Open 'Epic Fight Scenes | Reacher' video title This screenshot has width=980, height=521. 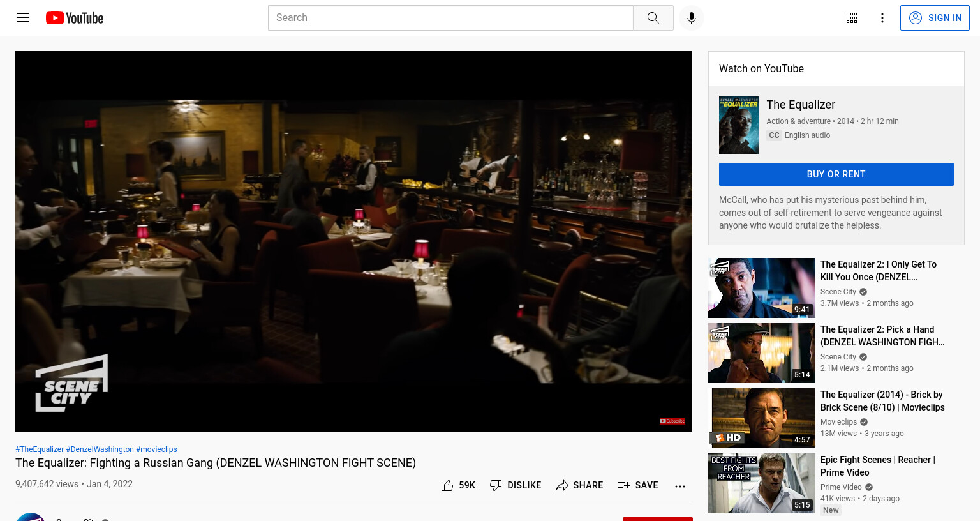click(878, 466)
